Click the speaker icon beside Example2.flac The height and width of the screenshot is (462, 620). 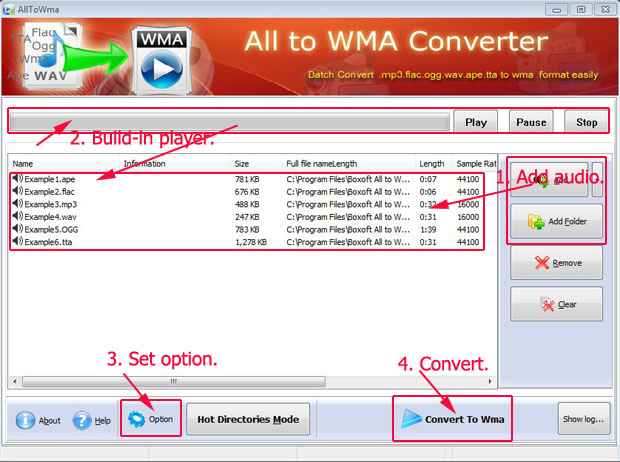18,191
